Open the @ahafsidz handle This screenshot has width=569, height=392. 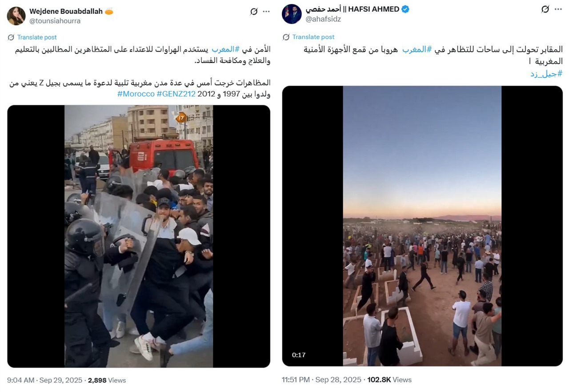tap(323, 19)
